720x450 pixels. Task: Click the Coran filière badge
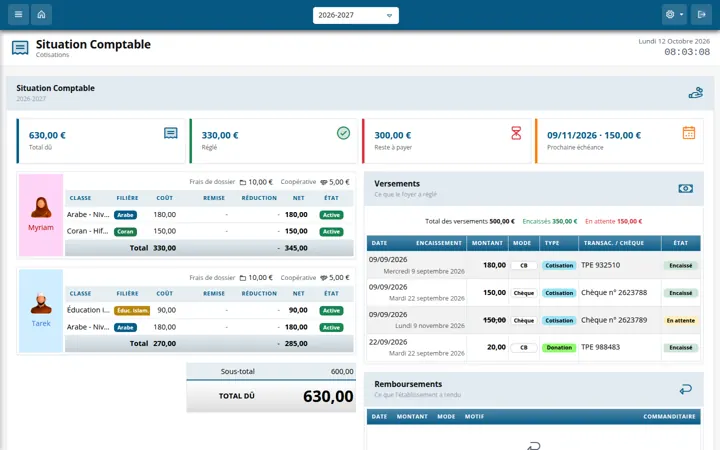tap(125, 231)
